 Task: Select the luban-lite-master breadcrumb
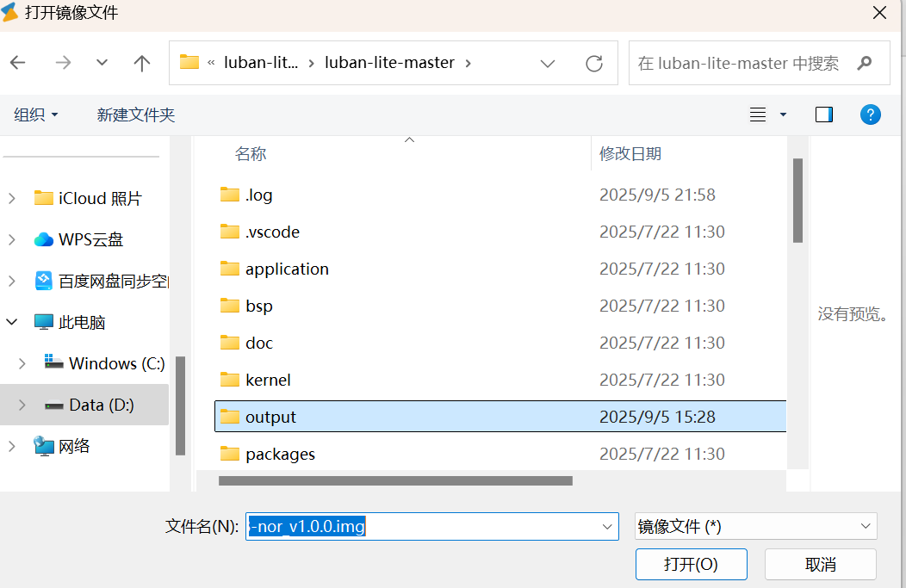[x=389, y=62]
